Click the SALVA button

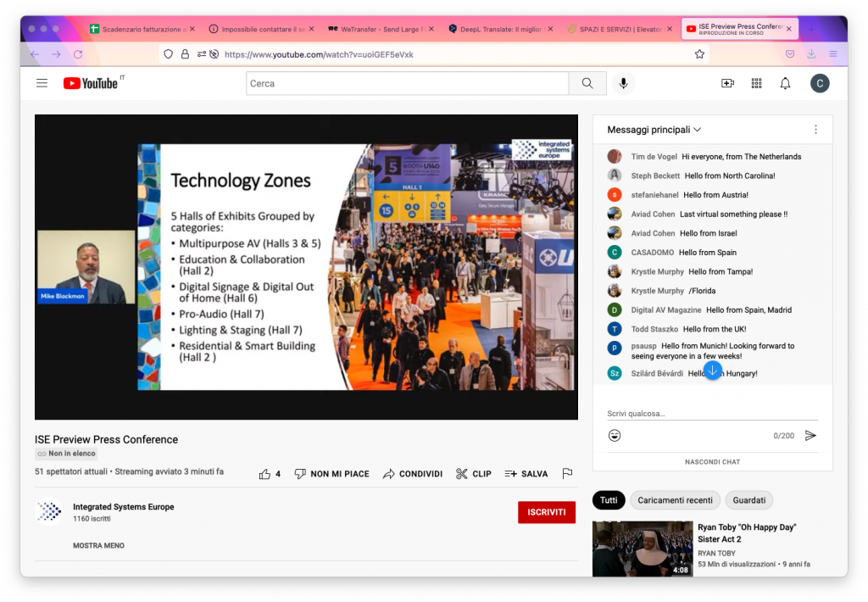click(526, 474)
